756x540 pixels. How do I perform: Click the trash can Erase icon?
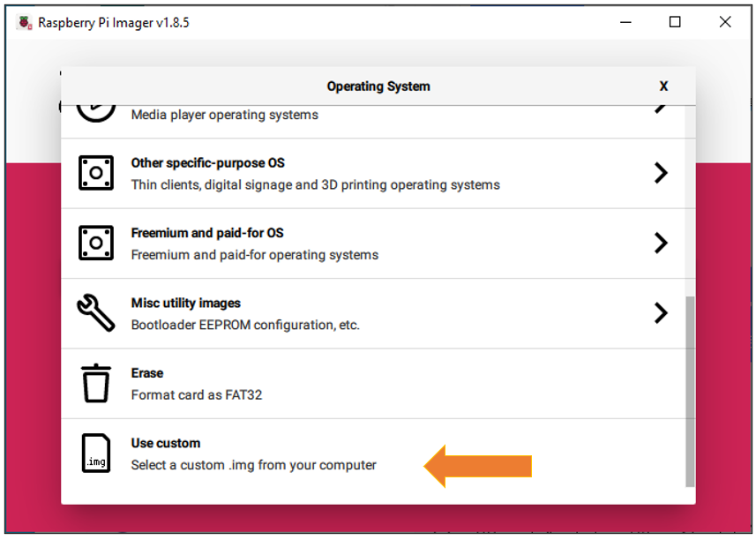[x=96, y=383]
